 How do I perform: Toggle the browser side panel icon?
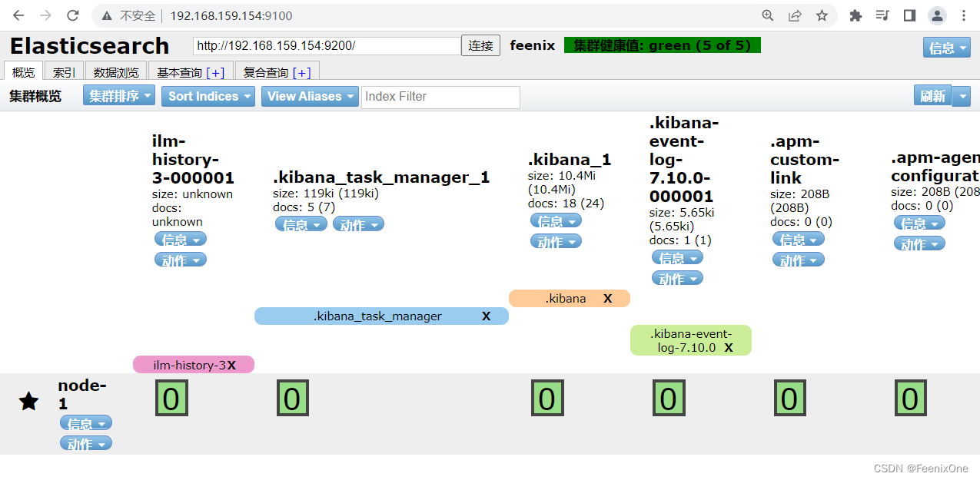click(x=909, y=15)
